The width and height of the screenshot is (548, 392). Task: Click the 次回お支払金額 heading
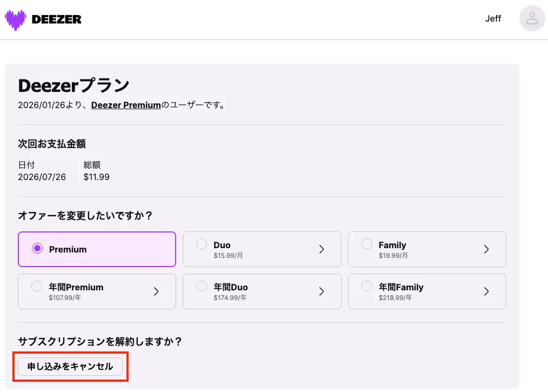pyautogui.click(x=52, y=144)
